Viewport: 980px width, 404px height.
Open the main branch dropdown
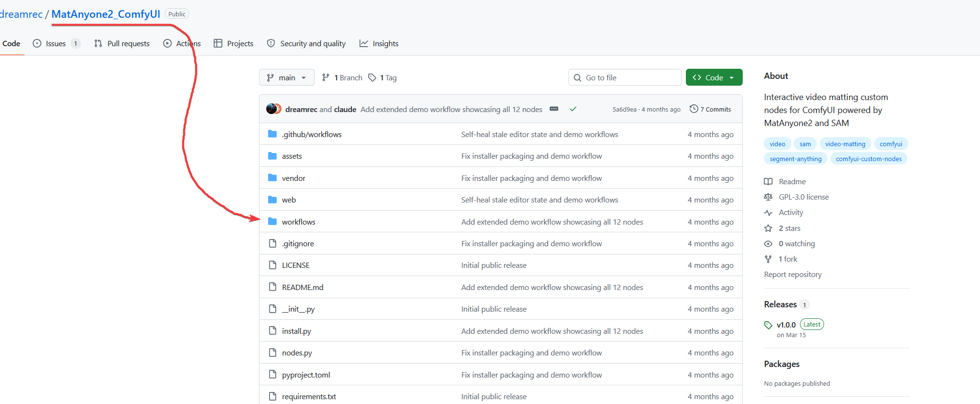click(x=287, y=77)
